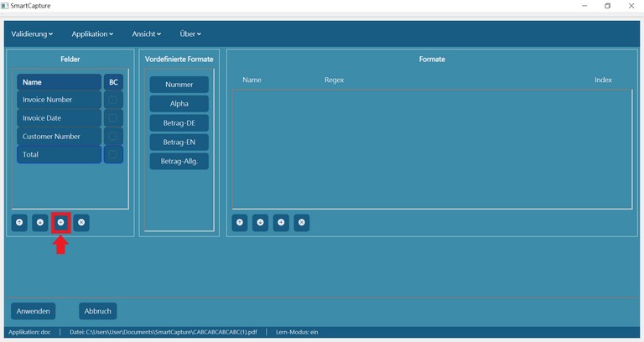Click move-down arrow button under Formate table

[260, 222]
